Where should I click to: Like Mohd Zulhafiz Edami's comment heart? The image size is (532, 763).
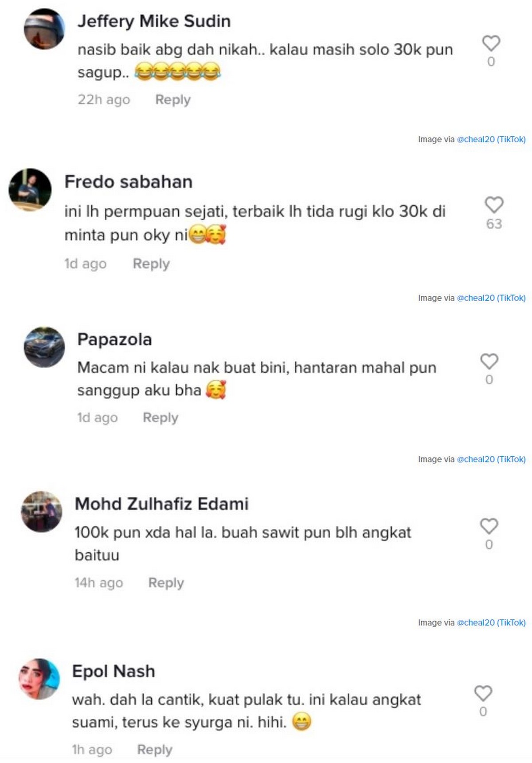[x=489, y=526]
